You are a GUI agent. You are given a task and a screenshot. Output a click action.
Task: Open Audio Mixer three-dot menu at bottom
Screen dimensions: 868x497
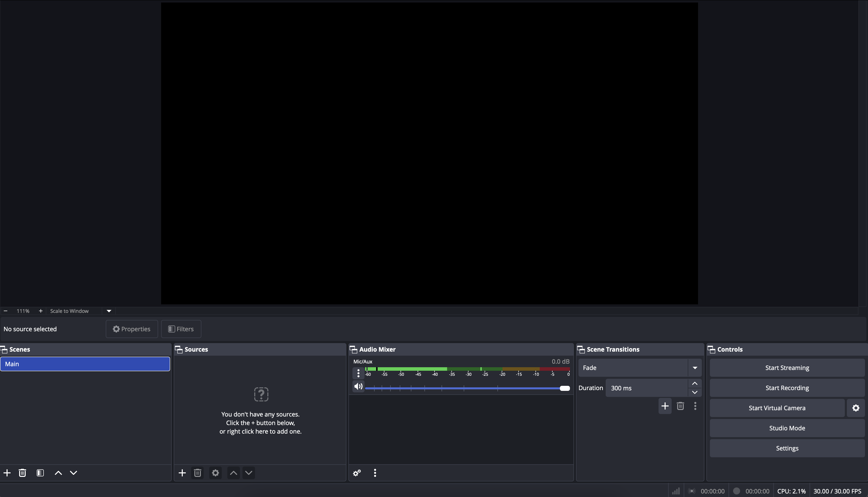point(375,473)
